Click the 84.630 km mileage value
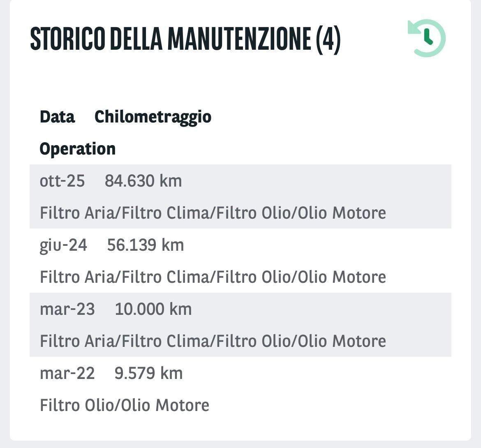481x448 pixels. point(143,181)
